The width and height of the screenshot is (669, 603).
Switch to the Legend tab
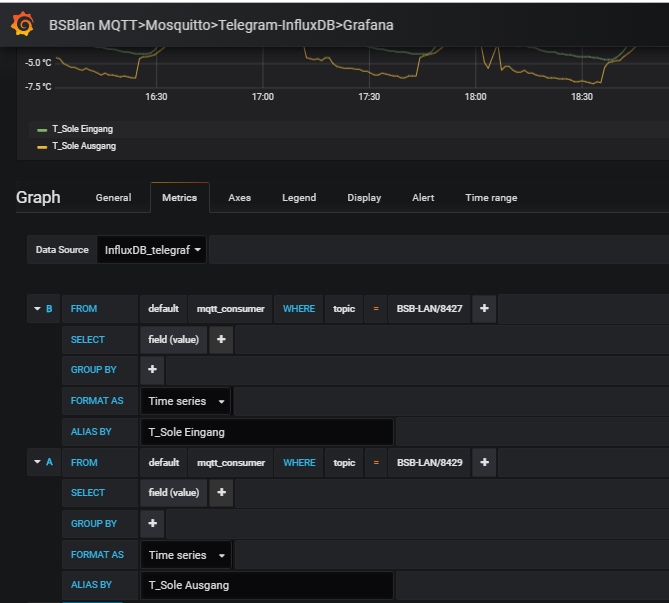pos(299,198)
